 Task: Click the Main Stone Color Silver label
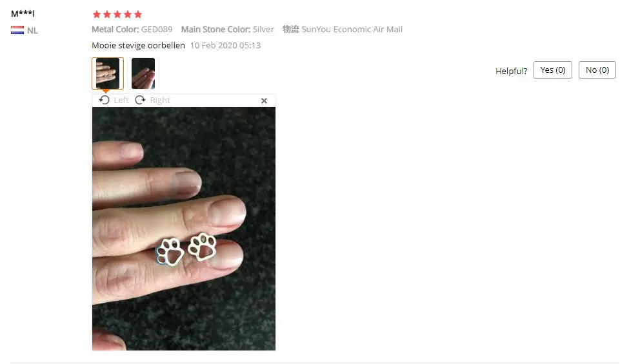point(228,29)
